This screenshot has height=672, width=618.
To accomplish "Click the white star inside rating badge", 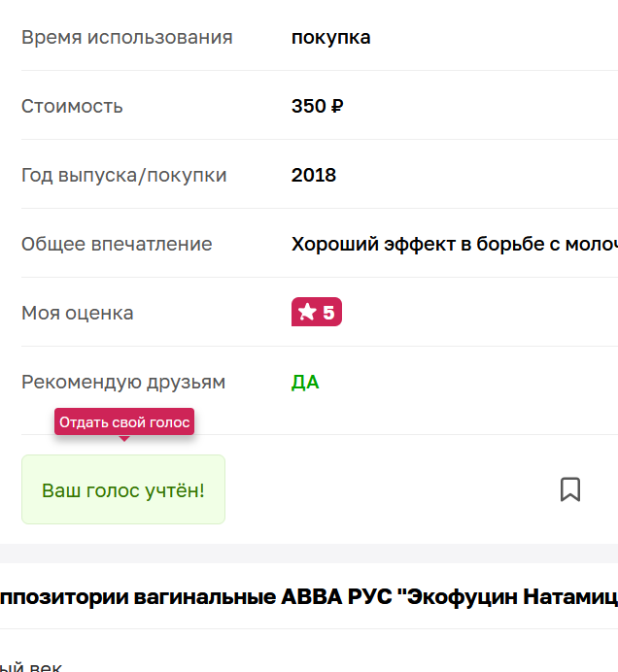I will tap(307, 313).
